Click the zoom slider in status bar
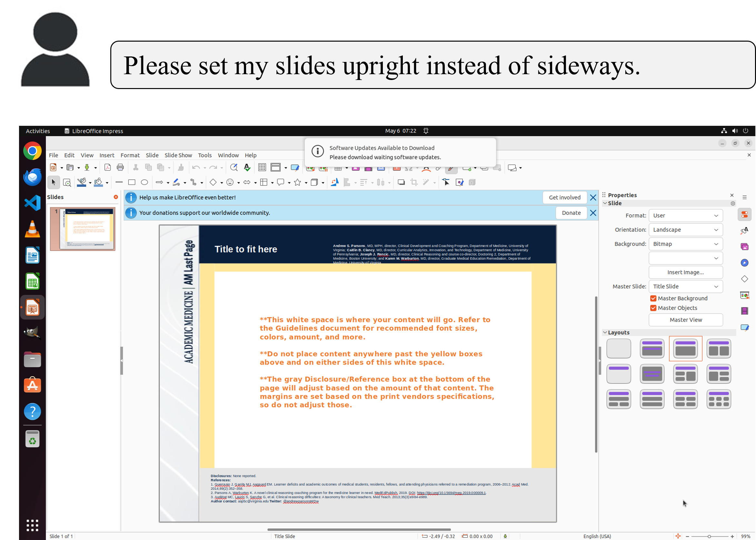Viewport: 756px width, 540px height. (x=709, y=536)
